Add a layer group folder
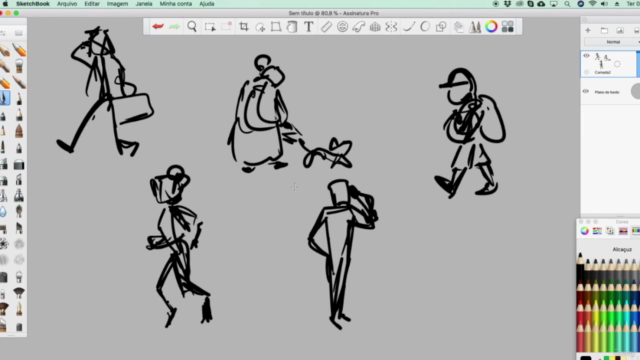The height and width of the screenshot is (360, 640). click(604, 31)
